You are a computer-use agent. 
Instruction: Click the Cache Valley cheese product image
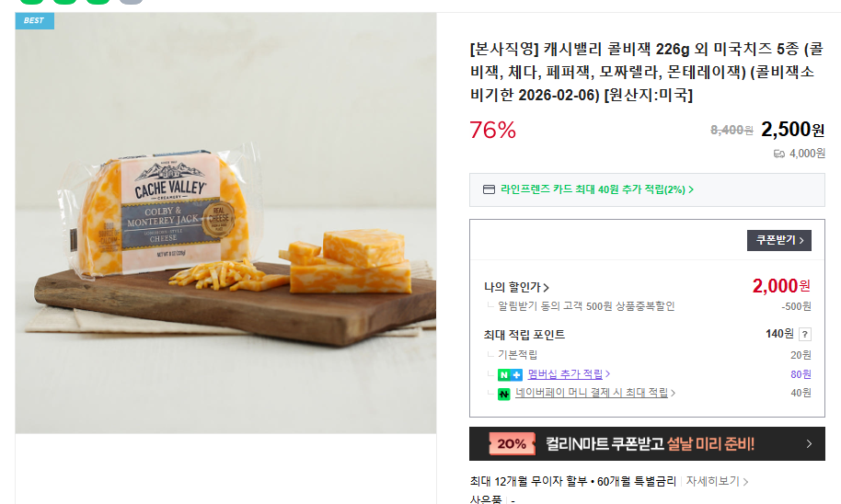(x=225, y=223)
